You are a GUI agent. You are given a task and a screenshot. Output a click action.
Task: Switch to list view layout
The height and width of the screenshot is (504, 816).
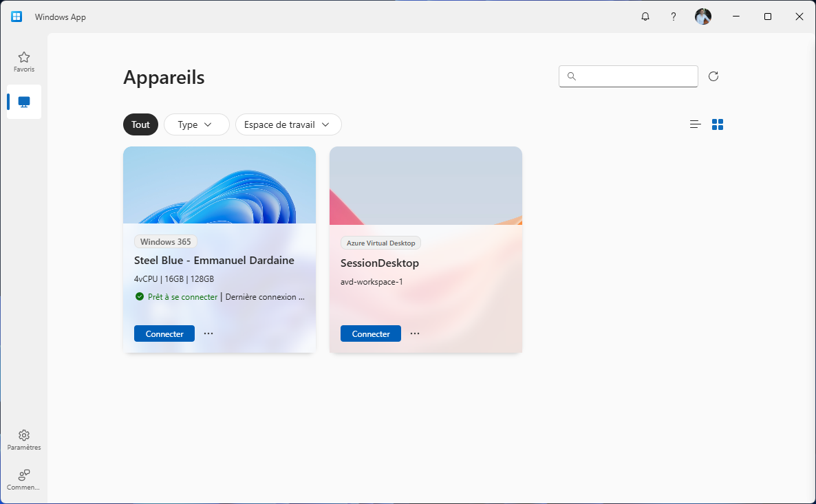[696, 124]
